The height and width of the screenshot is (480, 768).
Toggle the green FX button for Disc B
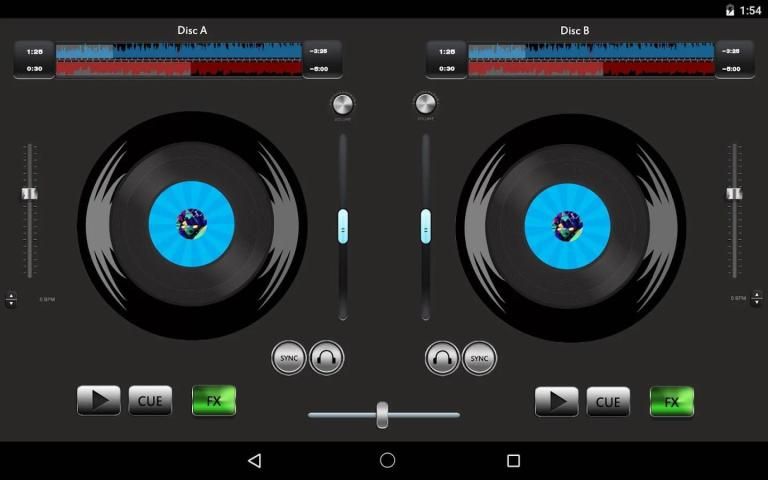pos(672,401)
